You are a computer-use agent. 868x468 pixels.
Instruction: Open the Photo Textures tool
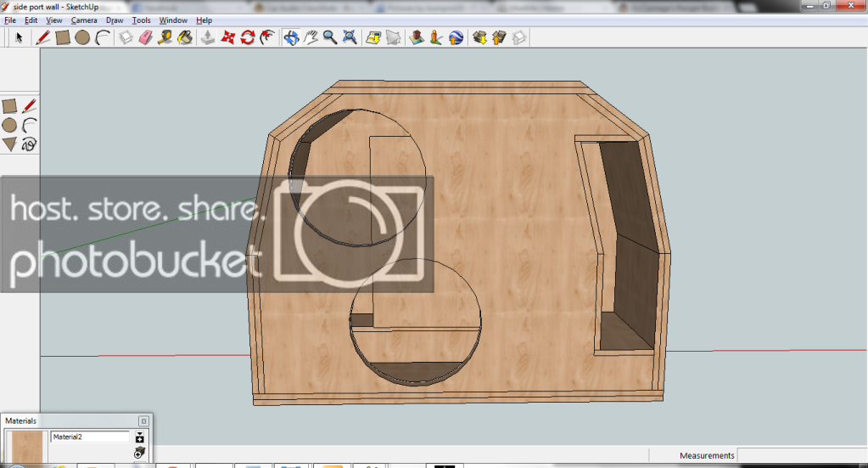(x=436, y=37)
